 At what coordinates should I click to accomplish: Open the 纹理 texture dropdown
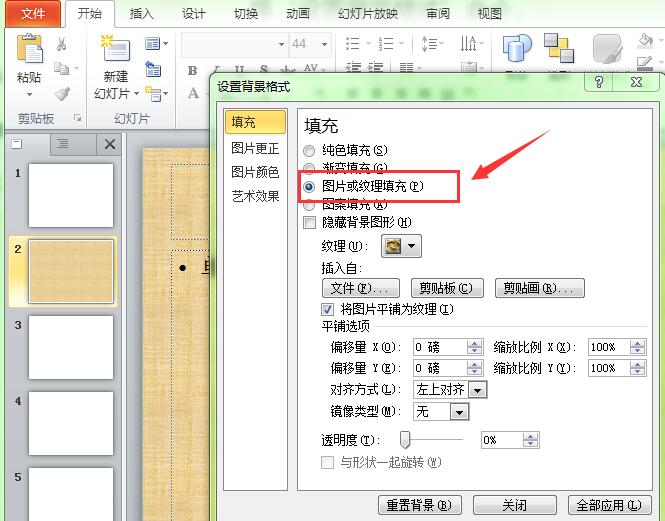tap(402, 246)
